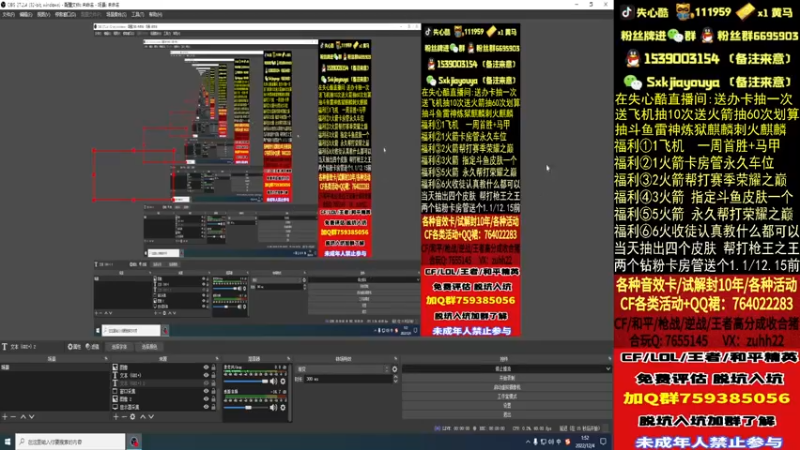Move selected source up
Viewport: 800px width, 450px height.
coord(142,417)
